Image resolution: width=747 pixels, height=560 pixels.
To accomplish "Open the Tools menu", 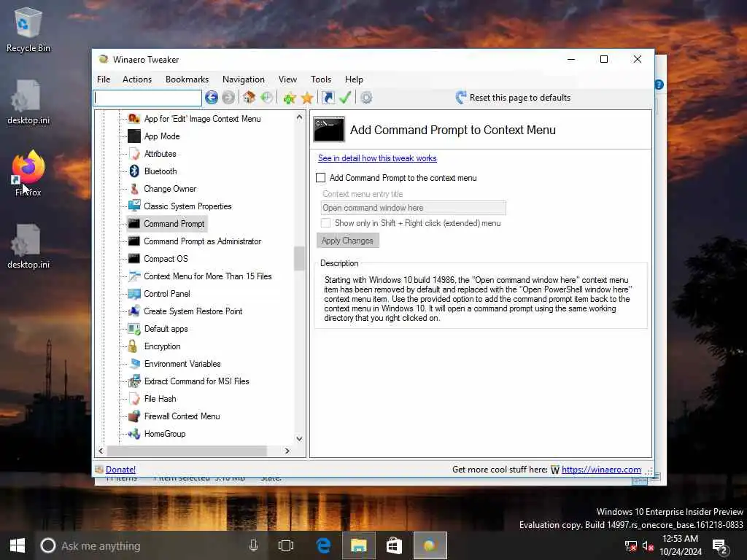I will [x=321, y=79].
